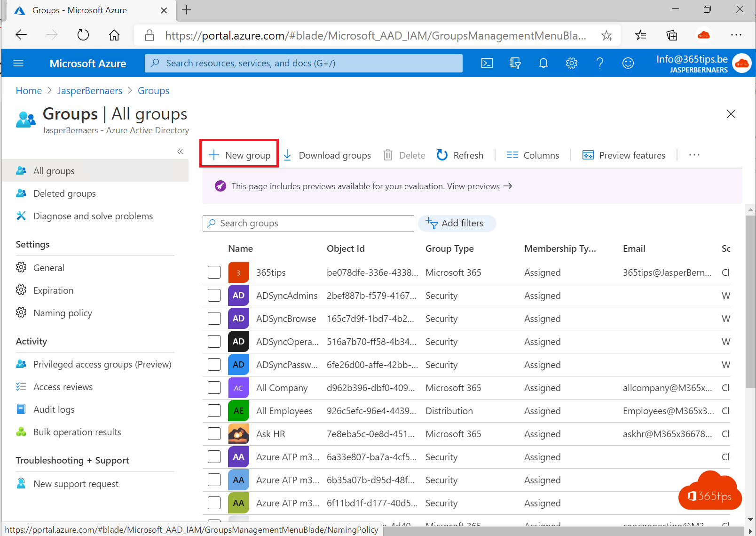Follow the View previews link

[473, 186]
